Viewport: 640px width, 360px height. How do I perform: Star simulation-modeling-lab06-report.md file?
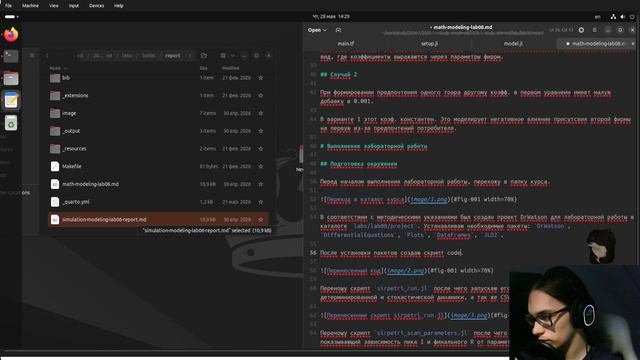(x=261, y=220)
